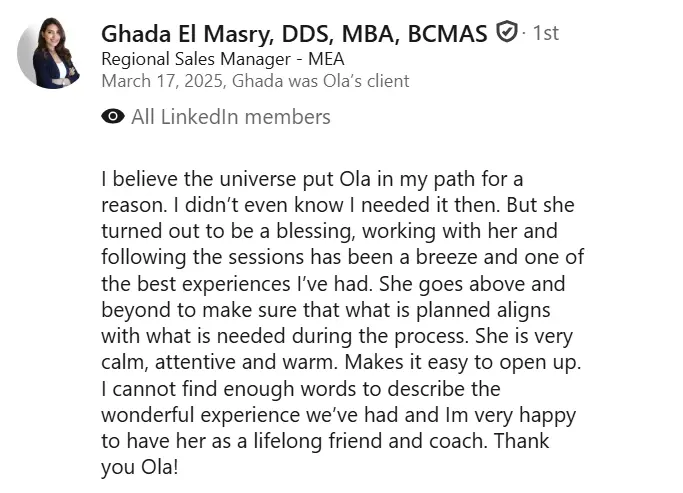Click the All LinkedIn members visibility label
Viewport: 683px width, 493px height.
point(231,117)
